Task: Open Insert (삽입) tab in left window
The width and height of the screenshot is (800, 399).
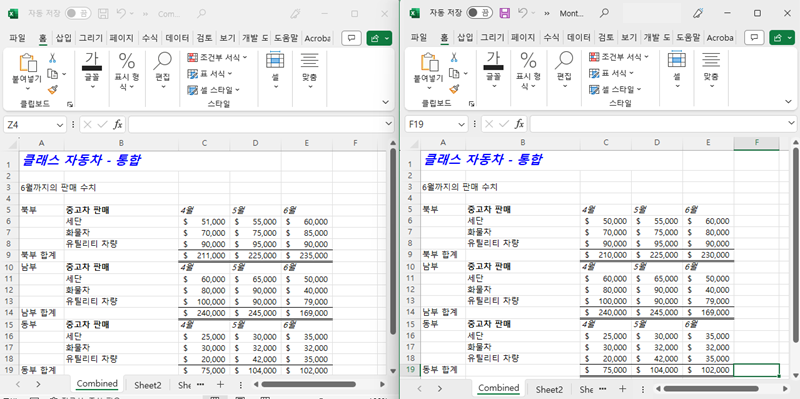Action: pyautogui.click(x=64, y=38)
